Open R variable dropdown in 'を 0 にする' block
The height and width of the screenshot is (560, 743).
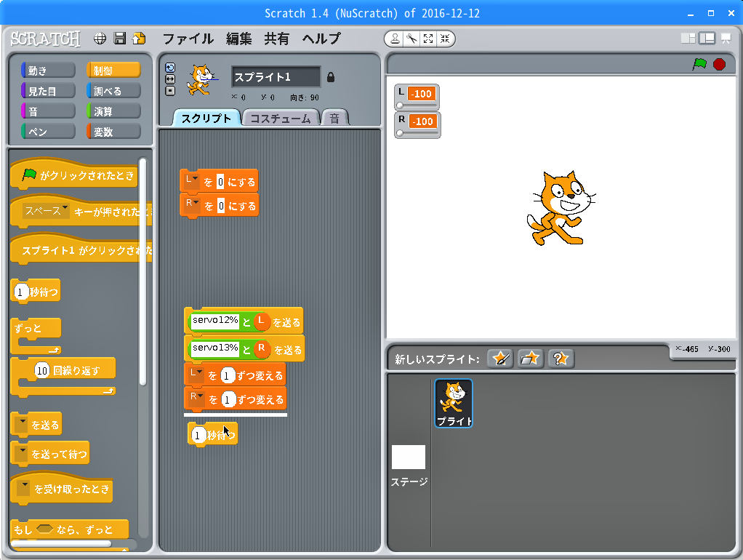192,205
